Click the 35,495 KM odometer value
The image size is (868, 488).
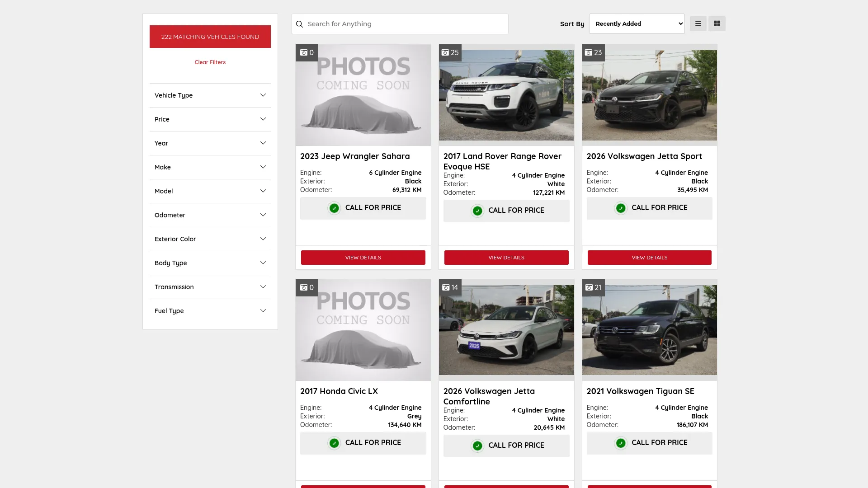pyautogui.click(x=693, y=190)
